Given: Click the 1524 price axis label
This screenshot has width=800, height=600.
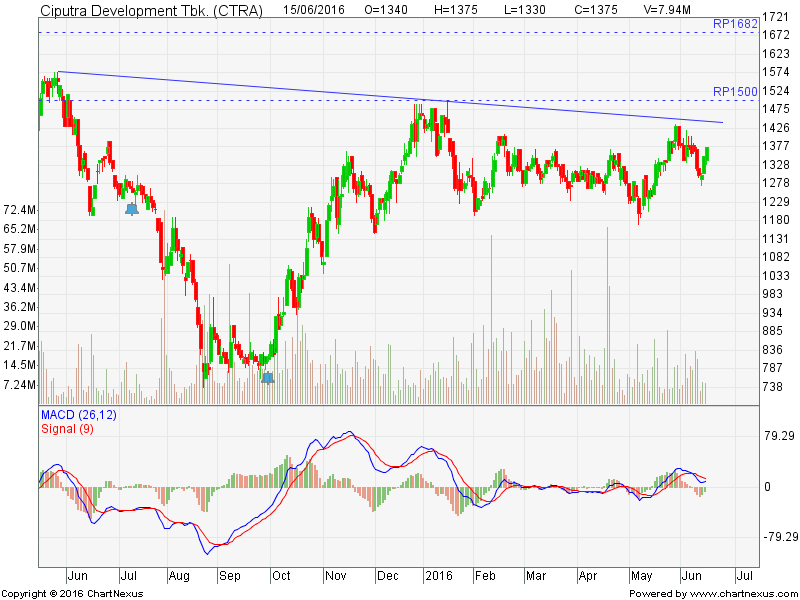Looking at the screenshot, I should pyautogui.click(x=776, y=91).
